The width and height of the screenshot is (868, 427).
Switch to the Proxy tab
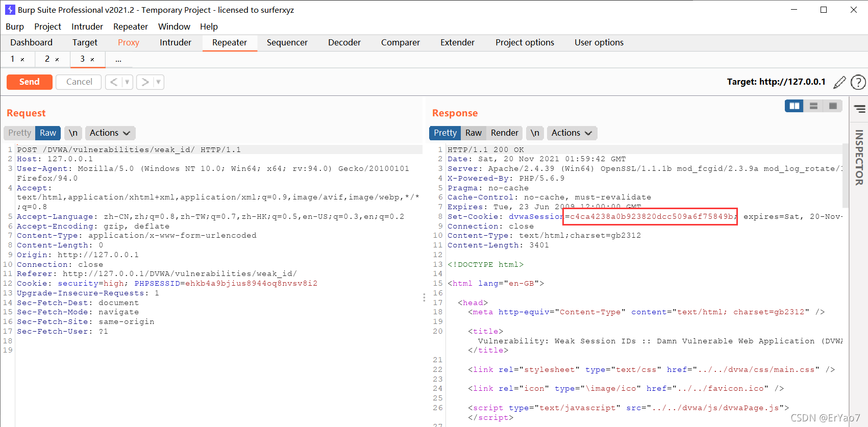click(129, 42)
